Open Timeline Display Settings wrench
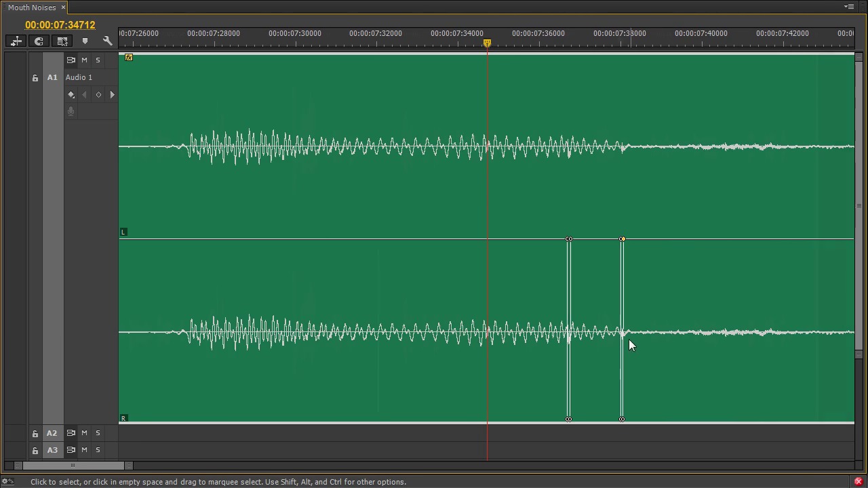 coord(107,41)
